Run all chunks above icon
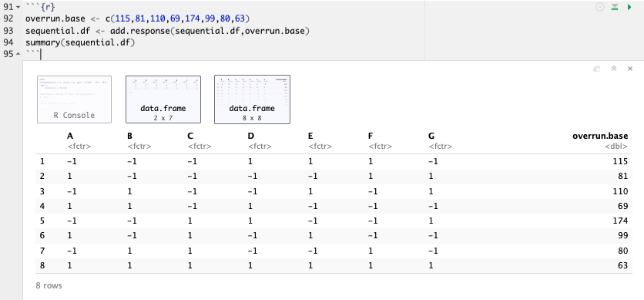Viewport: 644px width, 300px height. tap(615, 7)
